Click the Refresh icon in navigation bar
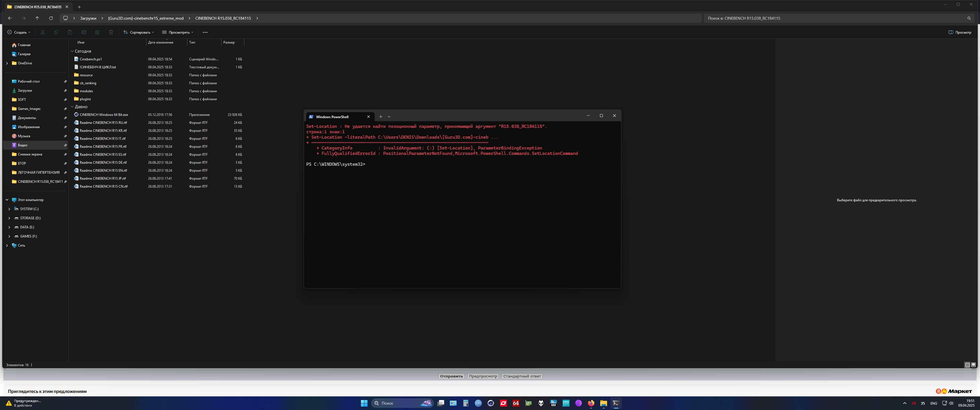980x410 pixels. tap(51, 18)
